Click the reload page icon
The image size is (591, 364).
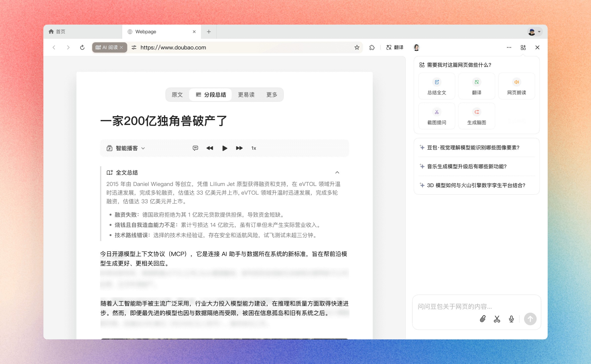[82, 47]
